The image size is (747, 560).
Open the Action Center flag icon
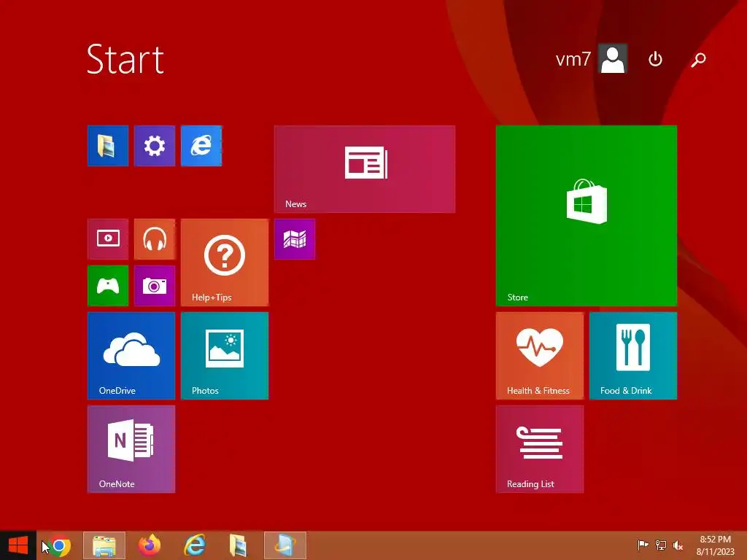643,545
